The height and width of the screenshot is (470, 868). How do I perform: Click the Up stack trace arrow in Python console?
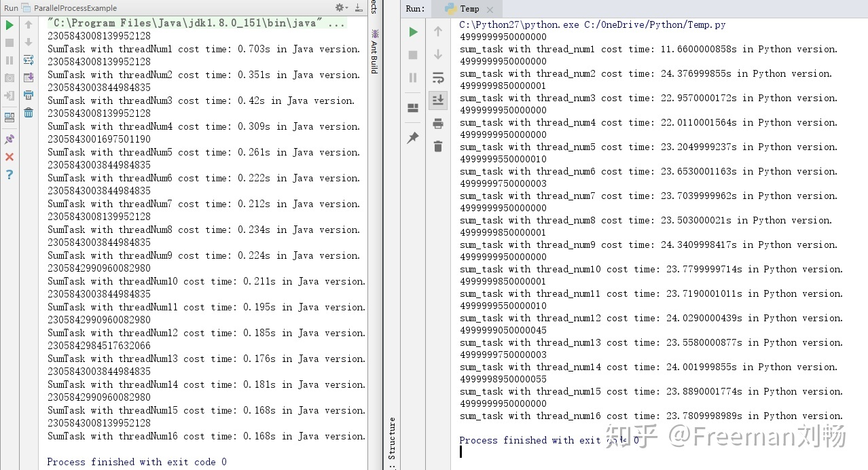(438, 31)
